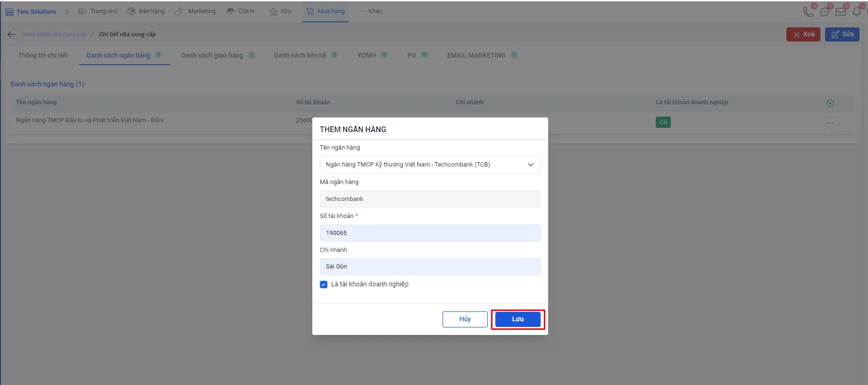Open the chat messages icon

pos(825,12)
